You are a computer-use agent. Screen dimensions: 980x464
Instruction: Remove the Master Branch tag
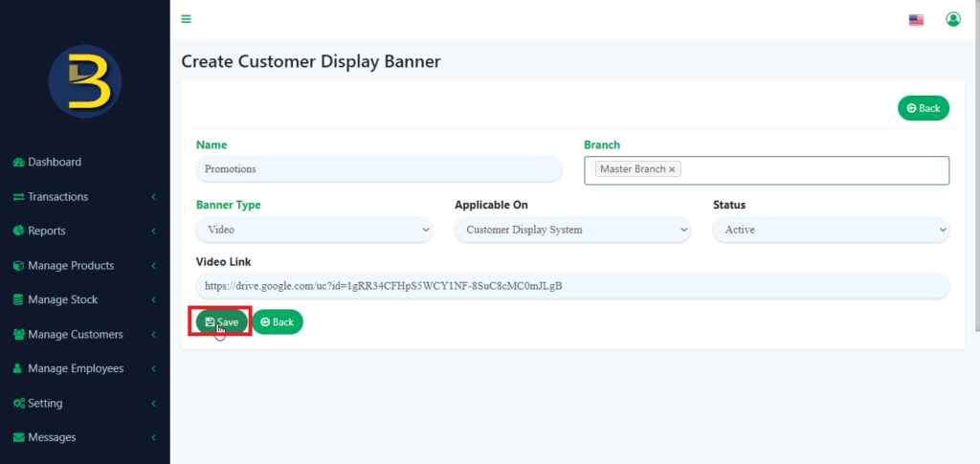[x=672, y=169]
